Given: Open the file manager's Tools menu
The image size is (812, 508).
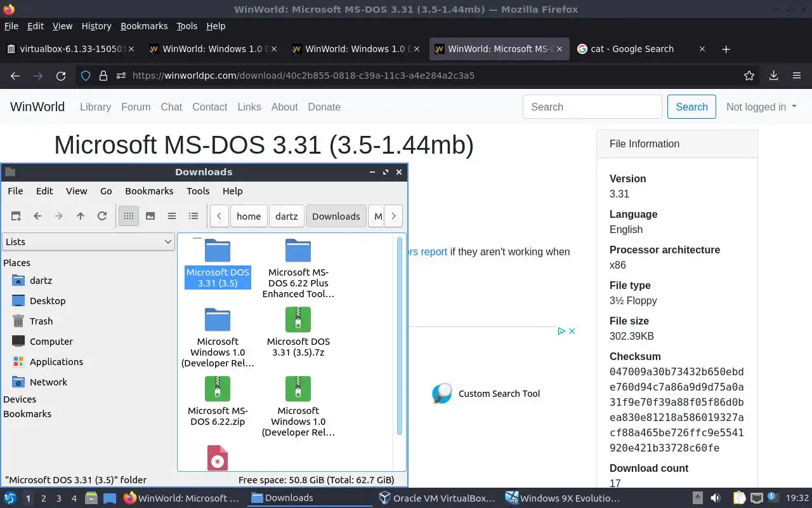Looking at the screenshot, I should (198, 190).
